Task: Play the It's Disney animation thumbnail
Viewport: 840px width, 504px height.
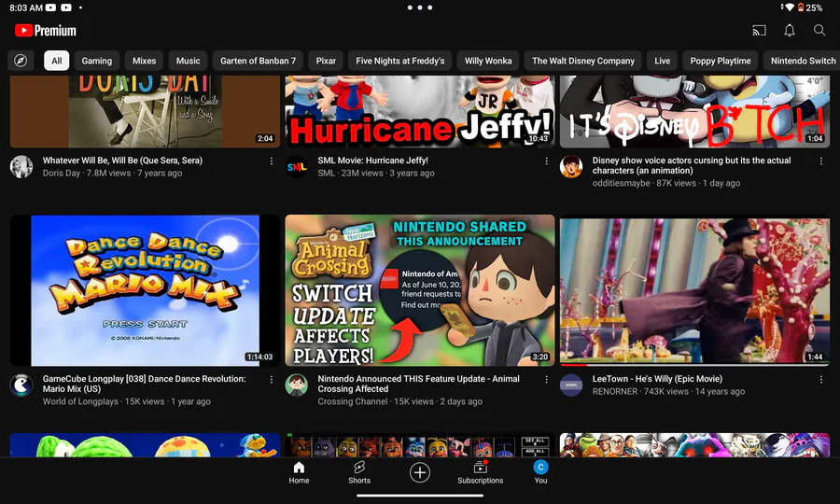Action: pos(694,111)
